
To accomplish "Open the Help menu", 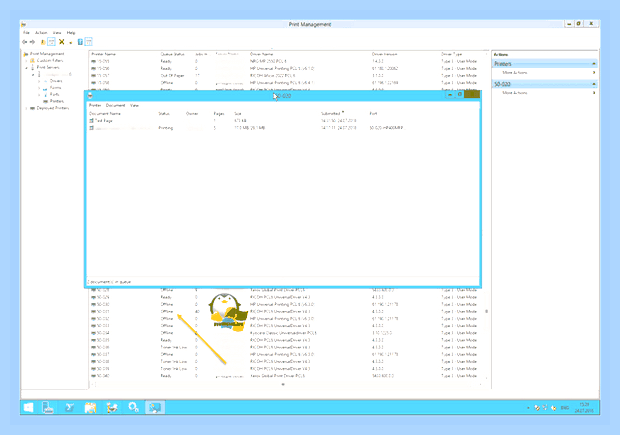I will 71,33.
